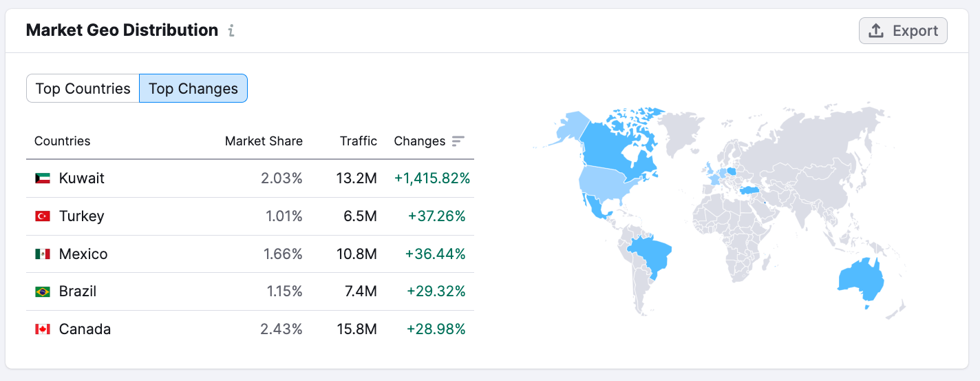Screen dimensions: 980x381
Task: Click the 10.8M traffic value
Action: click(356, 254)
